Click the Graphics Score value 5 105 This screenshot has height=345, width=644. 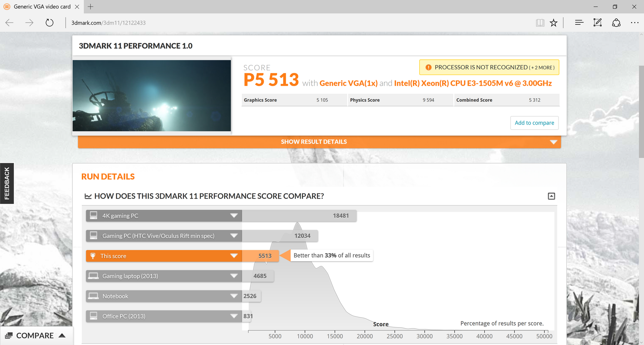tap(322, 100)
